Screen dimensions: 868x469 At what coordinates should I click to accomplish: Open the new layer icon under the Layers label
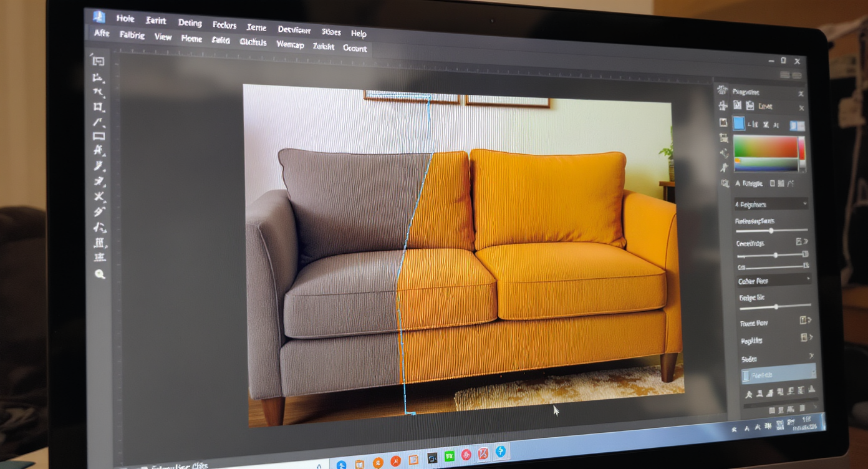[x=737, y=105]
